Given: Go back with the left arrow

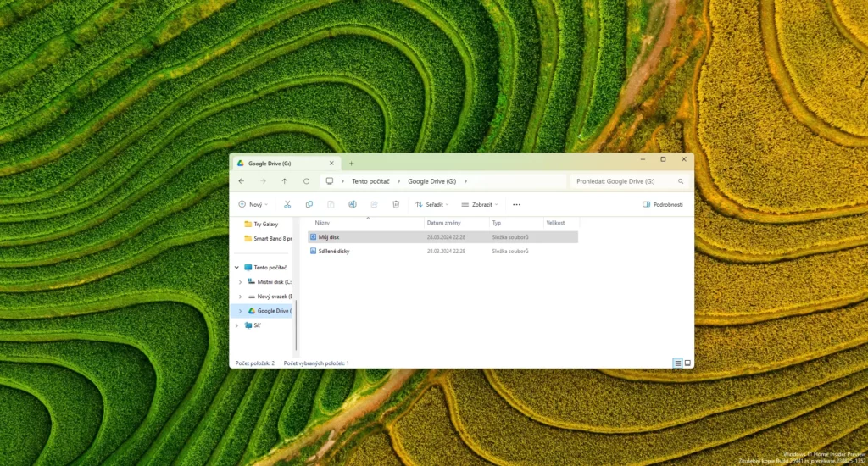Looking at the screenshot, I should click(242, 181).
